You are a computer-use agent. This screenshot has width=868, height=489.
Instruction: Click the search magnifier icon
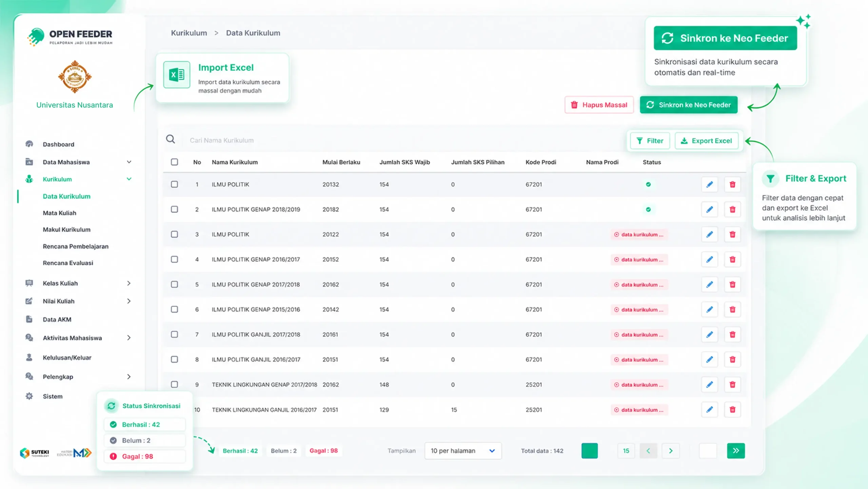point(171,139)
